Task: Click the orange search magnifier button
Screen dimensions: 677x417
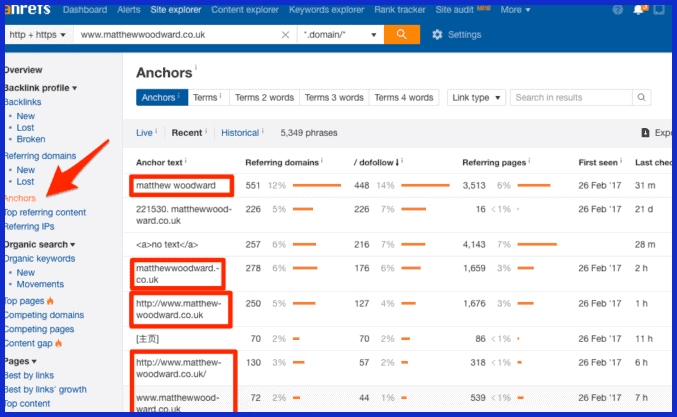Action: click(x=401, y=34)
